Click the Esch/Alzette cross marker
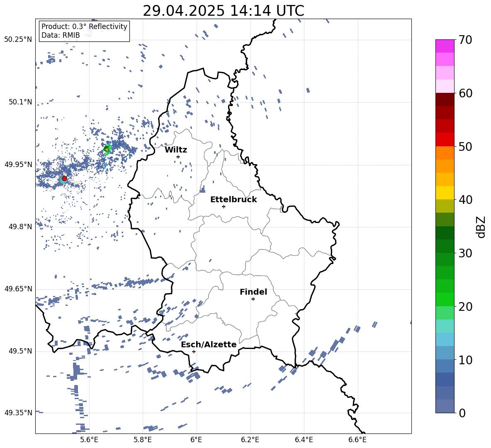The image size is (491, 448). (194, 351)
